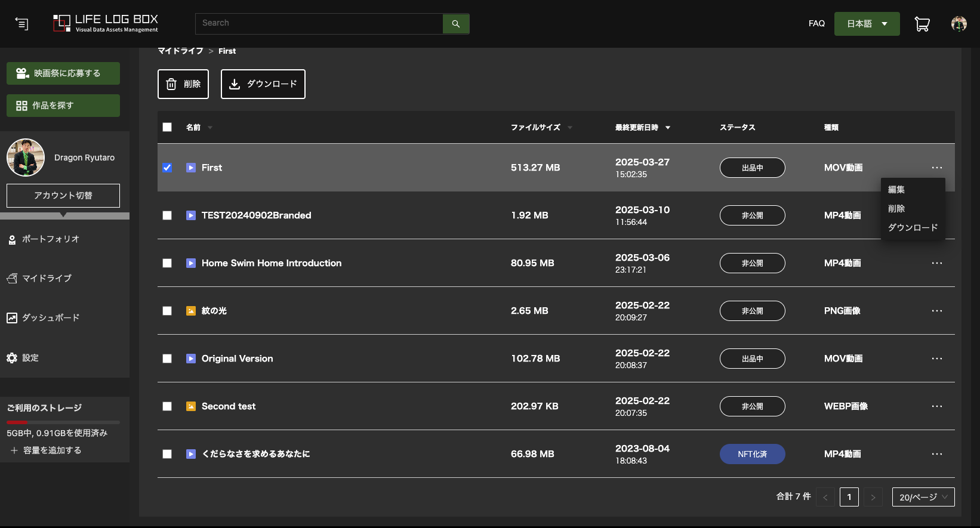
Task: Open more options for Second test row
Action: (x=936, y=406)
